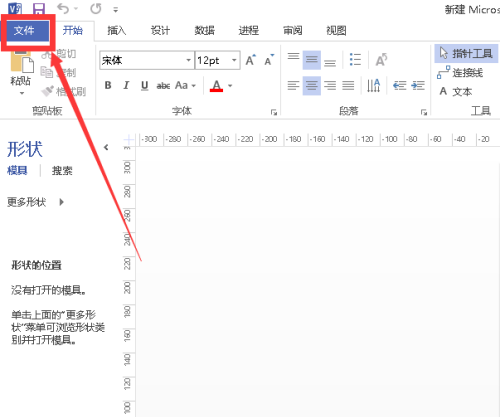Click the ruler origin crosshair corner

coord(129,139)
